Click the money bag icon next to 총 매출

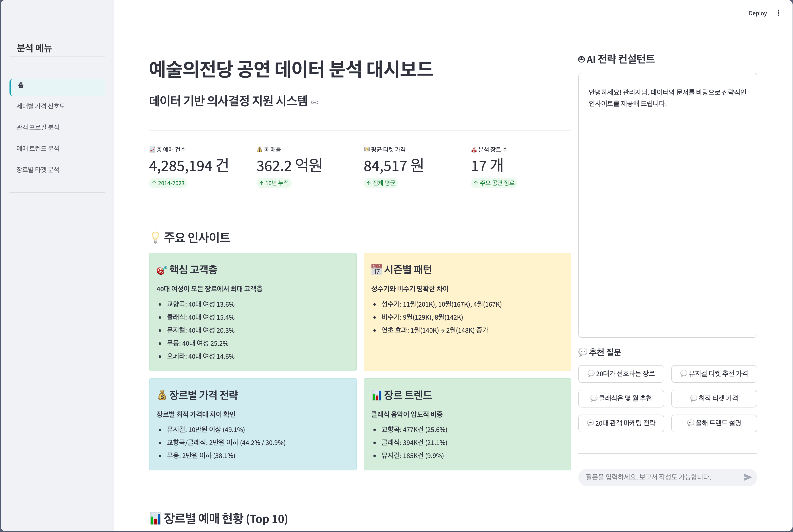click(259, 150)
